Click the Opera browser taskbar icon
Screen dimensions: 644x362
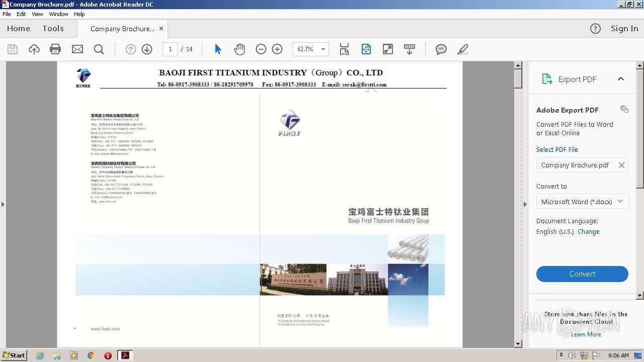click(108, 355)
